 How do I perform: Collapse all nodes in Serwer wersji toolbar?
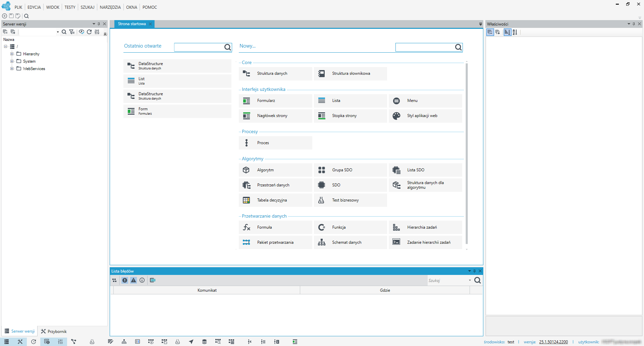5,32
